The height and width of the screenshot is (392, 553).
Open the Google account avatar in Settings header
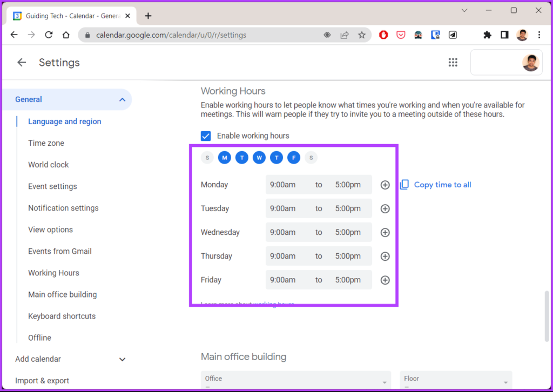pyautogui.click(x=530, y=63)
